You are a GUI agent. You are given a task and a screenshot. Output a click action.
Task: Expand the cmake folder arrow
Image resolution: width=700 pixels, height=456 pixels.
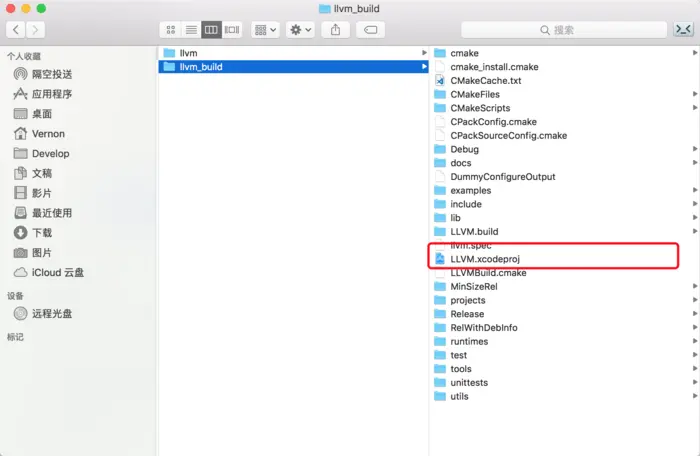pyautogui.click(x=695, y=53)
